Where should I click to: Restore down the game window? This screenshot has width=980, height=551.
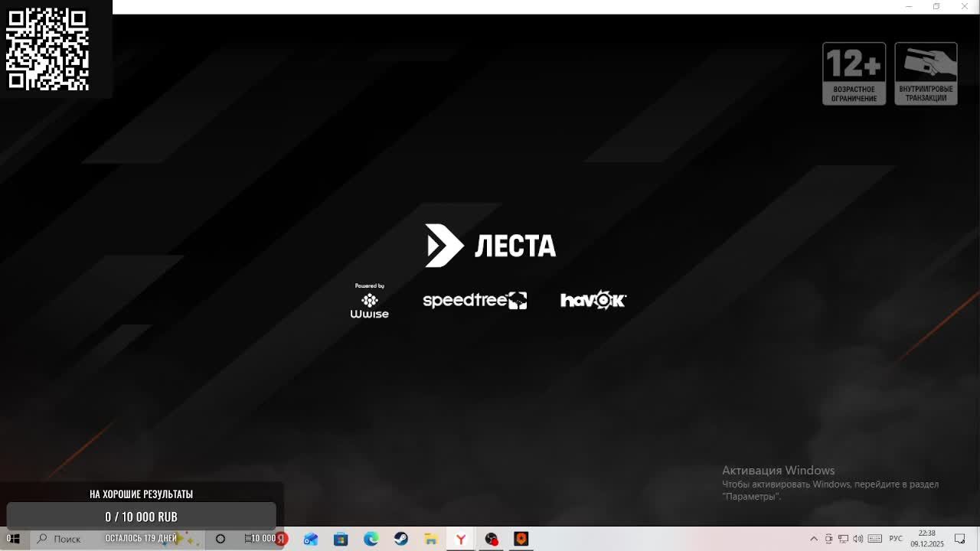click(x=936, y=7)
